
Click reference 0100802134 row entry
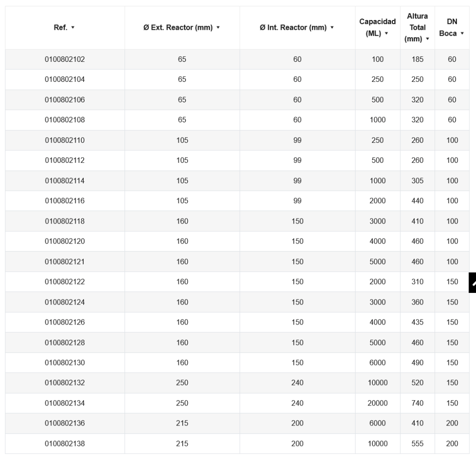click(x=65, y=403)
